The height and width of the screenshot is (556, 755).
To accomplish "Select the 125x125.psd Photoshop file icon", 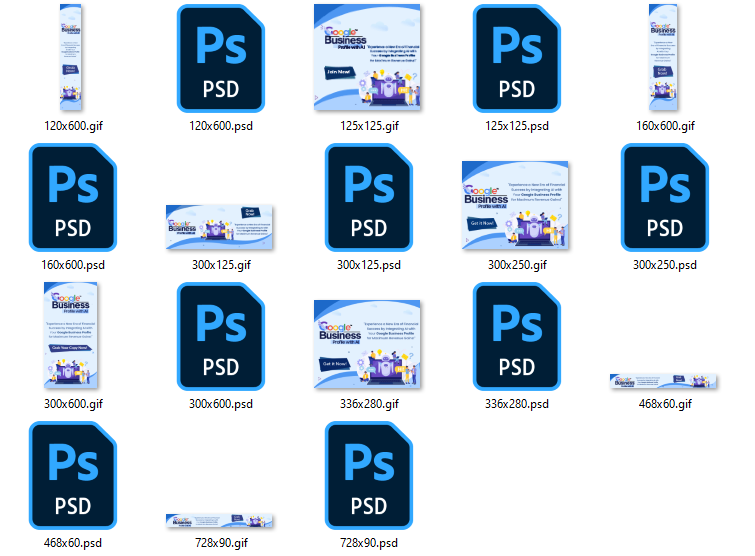I will [517, 58].
